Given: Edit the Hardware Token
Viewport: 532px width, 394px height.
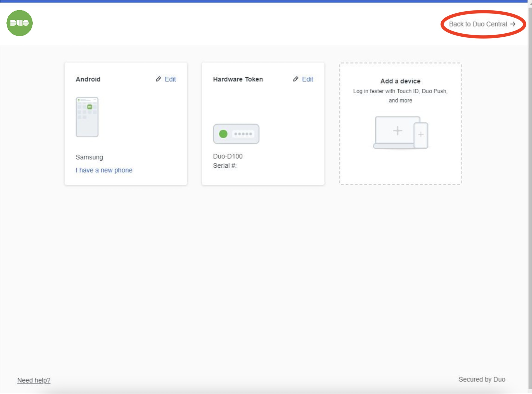Looking at the screenshot, I should (307, 79).
